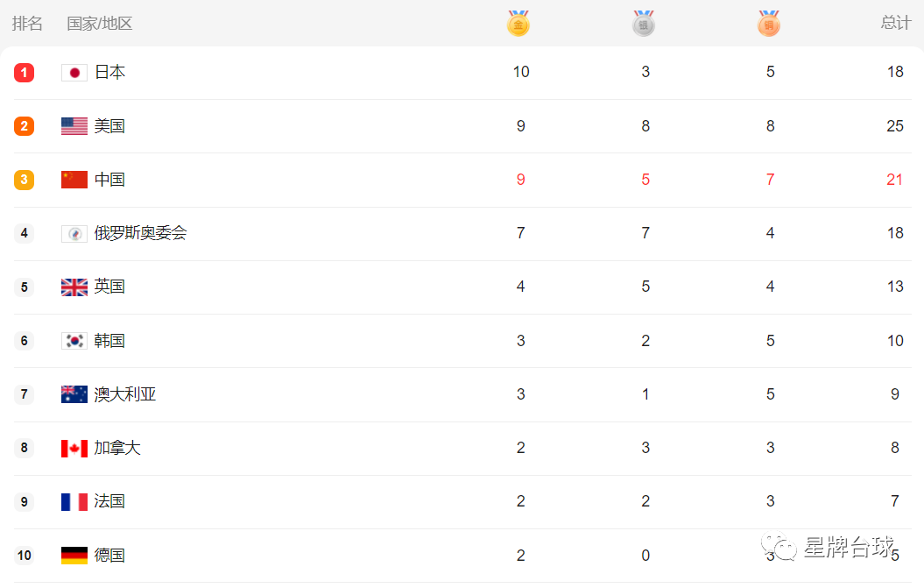
Task: Open the 俄罗斯奥委会 country entry
Action: click(x=140, y=233)
